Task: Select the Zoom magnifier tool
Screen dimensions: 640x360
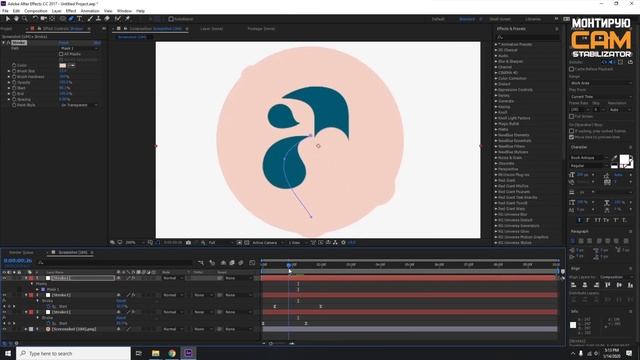Action: tap(24, 19)
